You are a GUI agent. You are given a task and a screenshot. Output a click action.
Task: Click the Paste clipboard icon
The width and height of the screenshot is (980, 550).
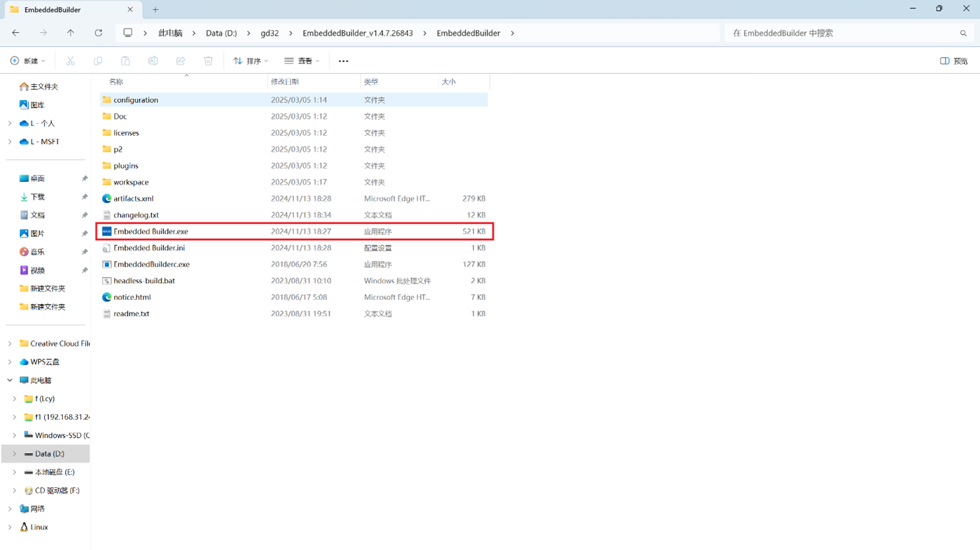(x=125, y=61)
